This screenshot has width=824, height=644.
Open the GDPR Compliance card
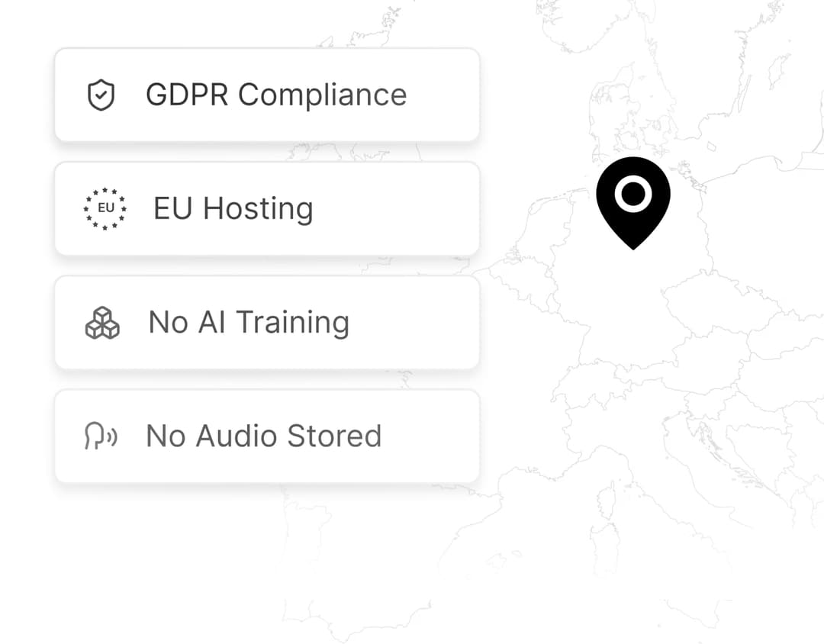click(x=267, y=95)
